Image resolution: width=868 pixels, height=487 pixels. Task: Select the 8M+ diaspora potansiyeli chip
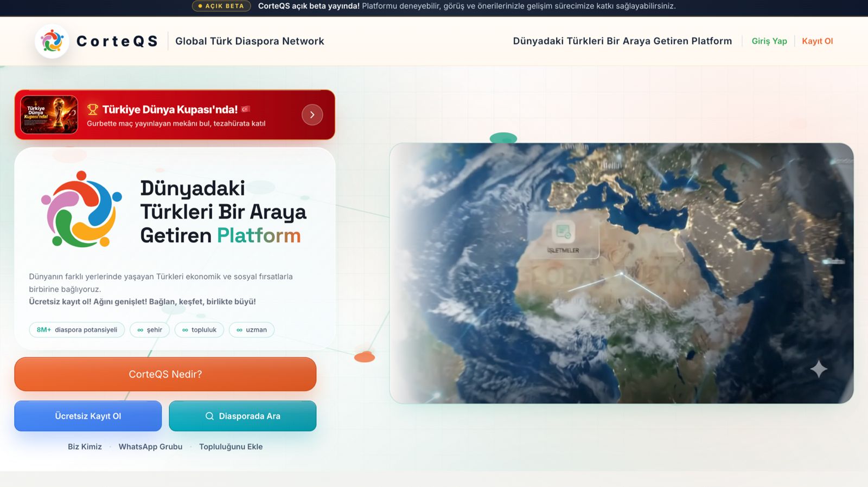77,330
